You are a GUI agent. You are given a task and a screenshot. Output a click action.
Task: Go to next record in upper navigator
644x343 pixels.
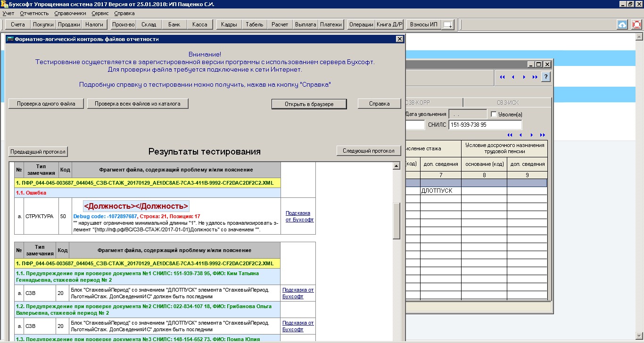[524, 77]
